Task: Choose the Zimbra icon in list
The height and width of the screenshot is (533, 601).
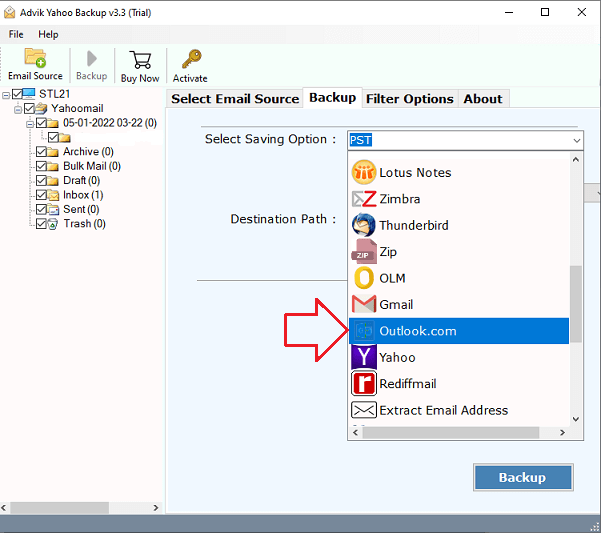Action: (363, 199)
